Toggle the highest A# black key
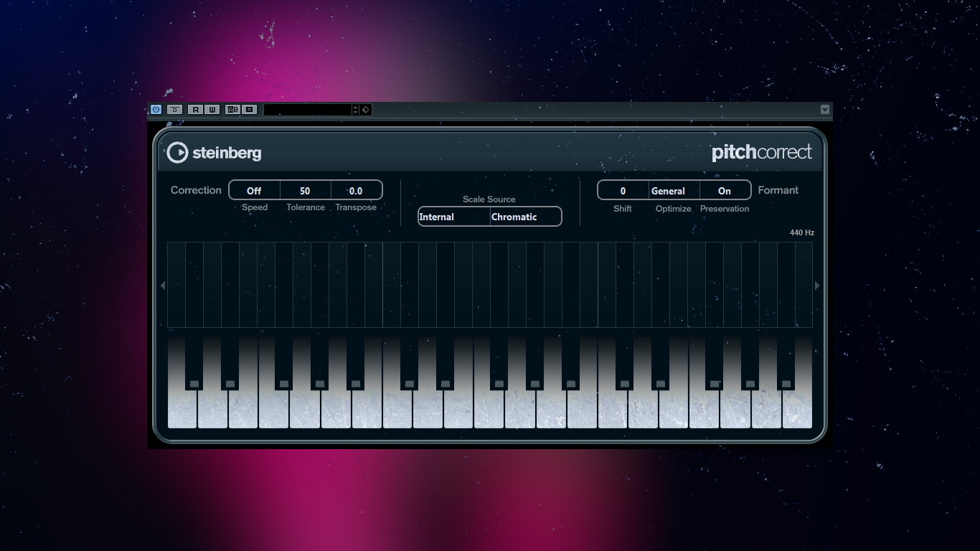980x551 pixels. (786, 363)
